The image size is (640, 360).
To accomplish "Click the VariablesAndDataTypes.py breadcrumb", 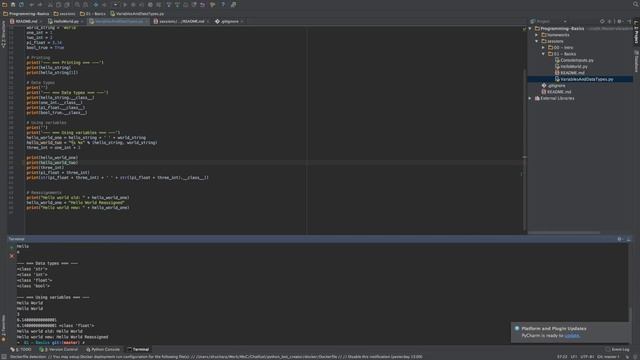I will (137, 13).
